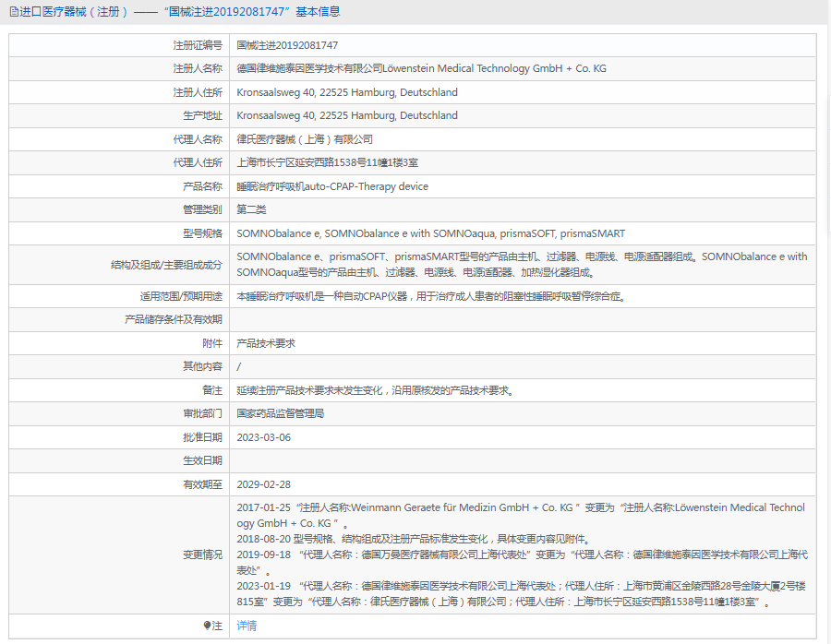Click the expiry date 2029-02-28
This screenshot has height=644, width=831.
(x=263, y=483)
